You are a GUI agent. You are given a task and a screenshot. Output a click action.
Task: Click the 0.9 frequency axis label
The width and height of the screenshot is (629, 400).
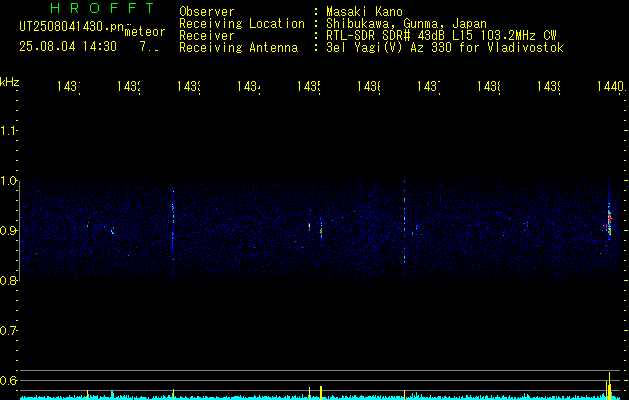(8, 231)
